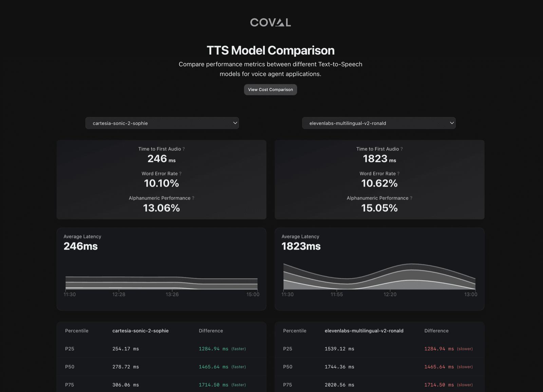The image size is (543, 392).
Task: Click help icon next to left Time to First Audio
Action: click(184, 149)
